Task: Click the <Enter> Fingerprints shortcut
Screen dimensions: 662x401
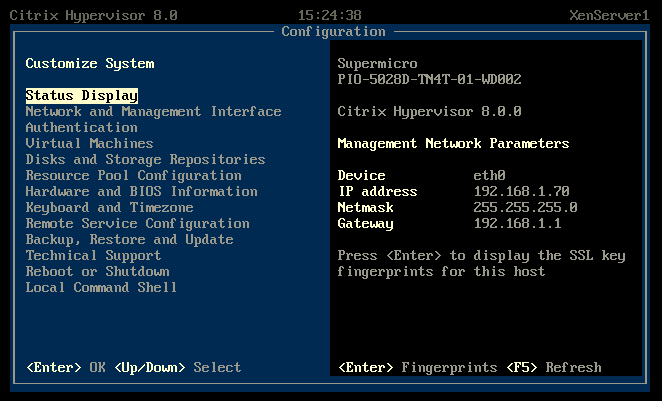Action: click(418, 367)
